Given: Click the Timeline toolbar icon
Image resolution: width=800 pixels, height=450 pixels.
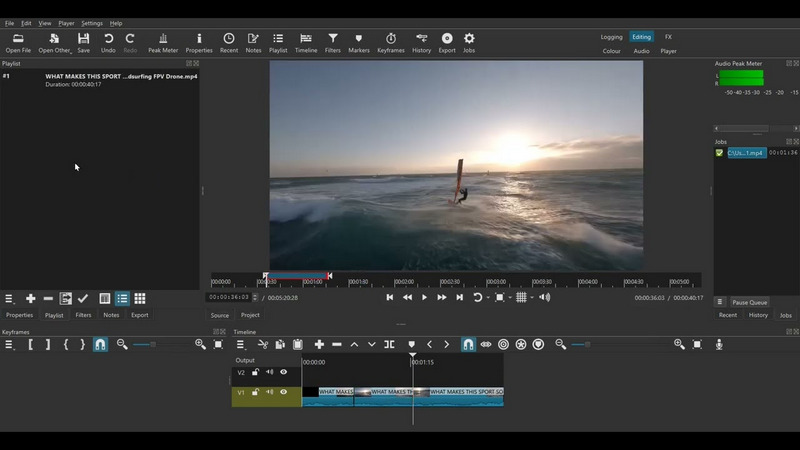Looking at the screenshot, I should (306, 43).
